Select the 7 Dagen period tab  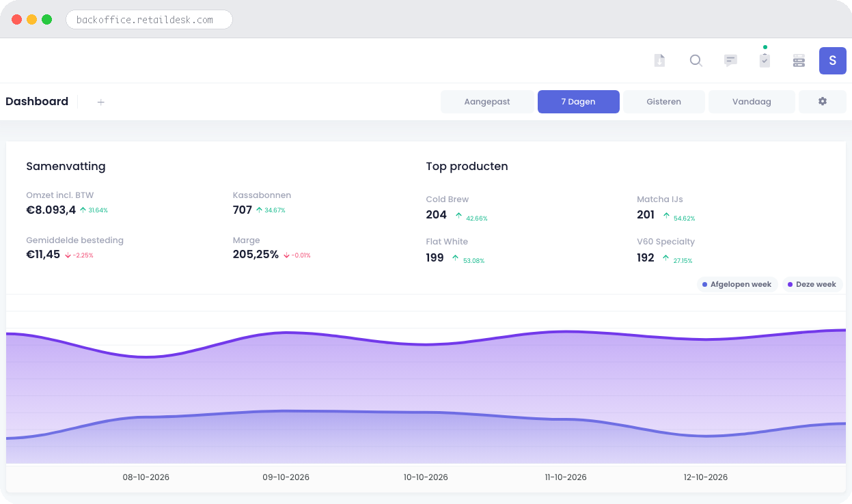coord(578,102)
